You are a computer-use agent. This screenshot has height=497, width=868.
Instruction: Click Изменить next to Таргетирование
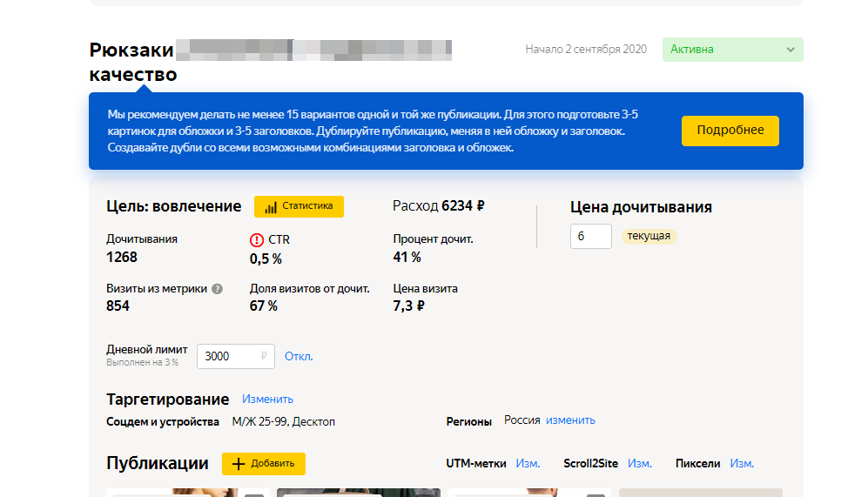(x=267, y=400)
